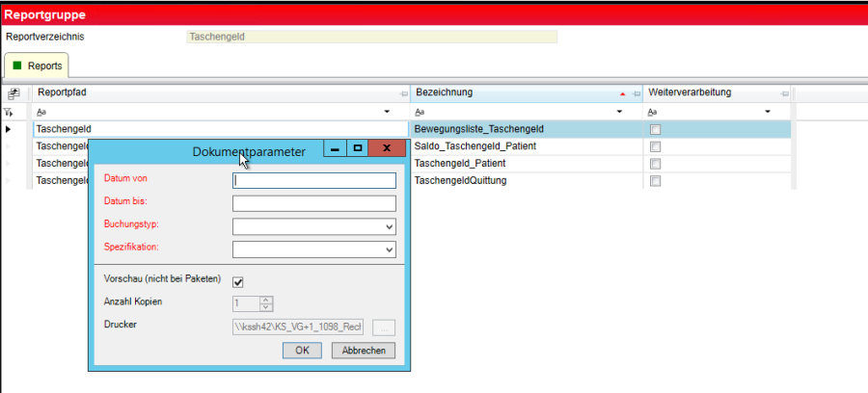Toggle Weiterverarbeitung for Taschengeld_Patient
Image resolution: width=868 pixels, height=393 pixels.
click(x=656, y=164)
